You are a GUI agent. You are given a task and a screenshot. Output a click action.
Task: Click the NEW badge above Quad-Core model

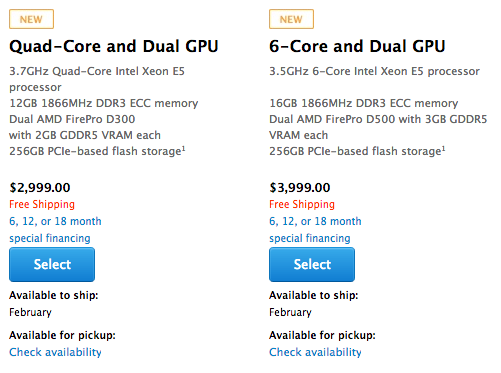click(31, 19)
